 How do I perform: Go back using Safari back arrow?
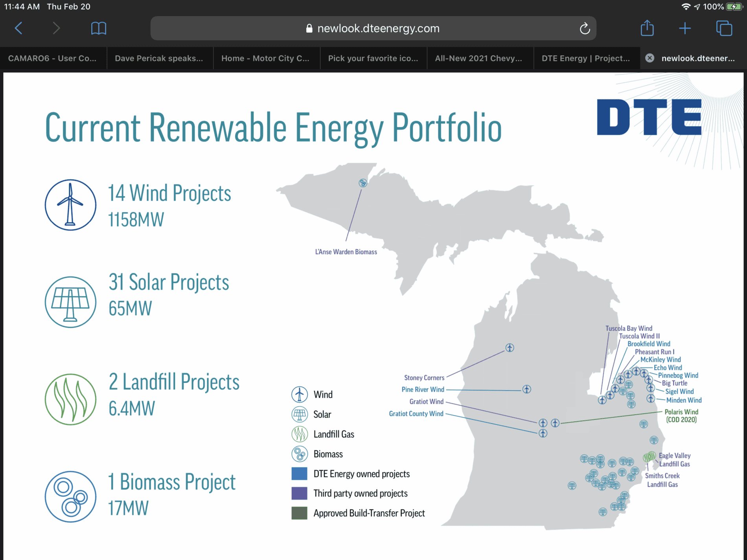pyautogui.click(x=18, y=28)
